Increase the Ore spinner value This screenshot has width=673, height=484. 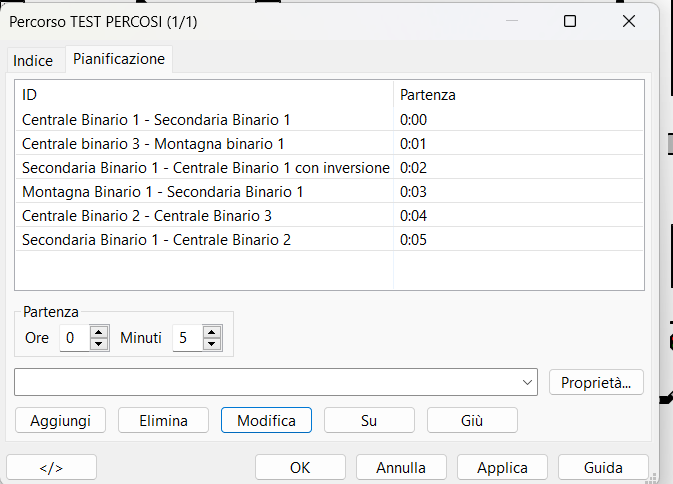[x=99, y=332]
